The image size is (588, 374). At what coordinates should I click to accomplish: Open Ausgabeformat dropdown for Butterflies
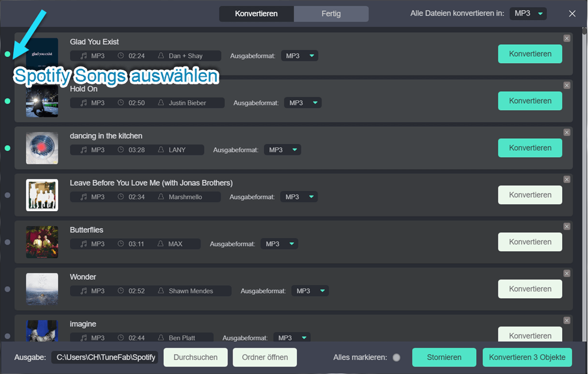pos(280,244)
